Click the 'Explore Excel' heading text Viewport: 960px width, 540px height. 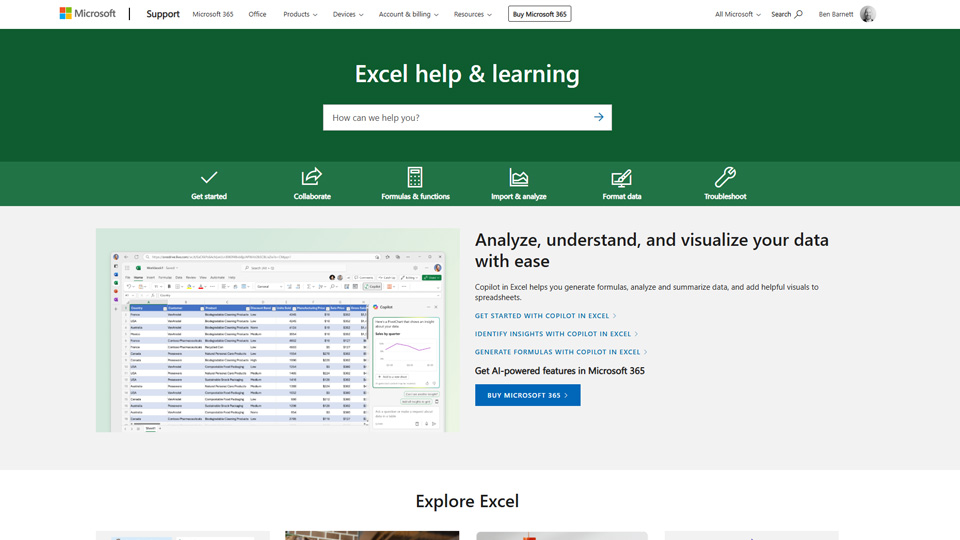coord(467,501)
